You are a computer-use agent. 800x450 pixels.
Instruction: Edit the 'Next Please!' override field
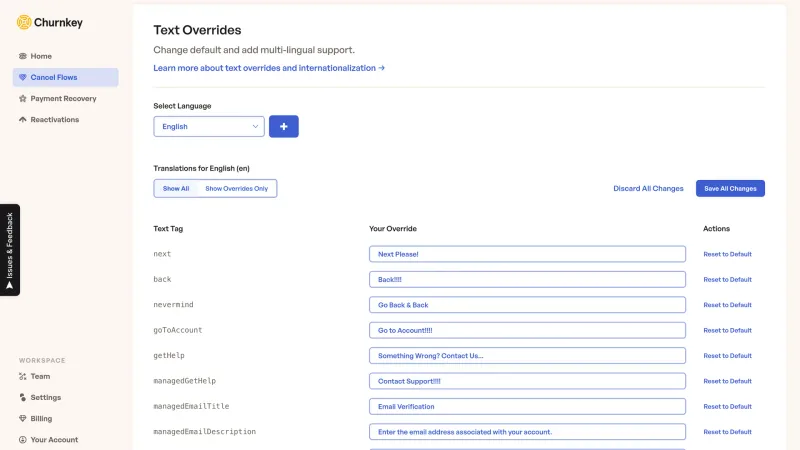point(527,254)
